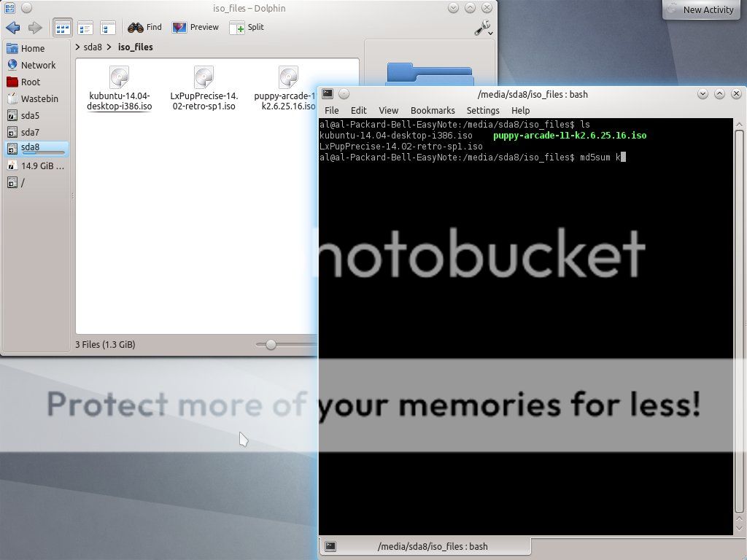This screenshot has width=747, height=560.
Task: Switch Dolphin to Columns view mode
Action: point(108,28)
